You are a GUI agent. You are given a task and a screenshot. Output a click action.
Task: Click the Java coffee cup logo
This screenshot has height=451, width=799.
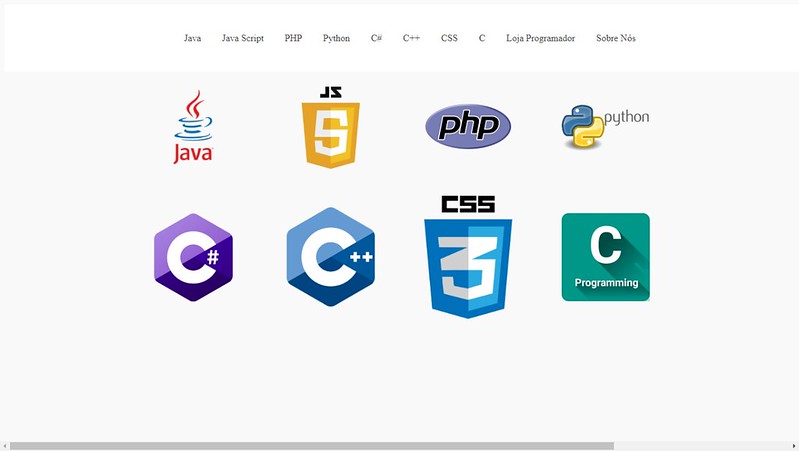[x=194, y=127]
